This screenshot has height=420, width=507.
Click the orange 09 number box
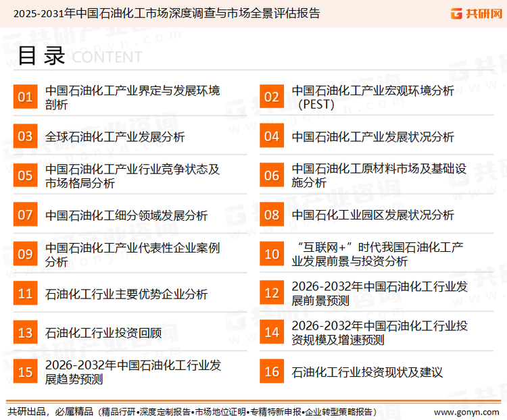coord(25,254)
